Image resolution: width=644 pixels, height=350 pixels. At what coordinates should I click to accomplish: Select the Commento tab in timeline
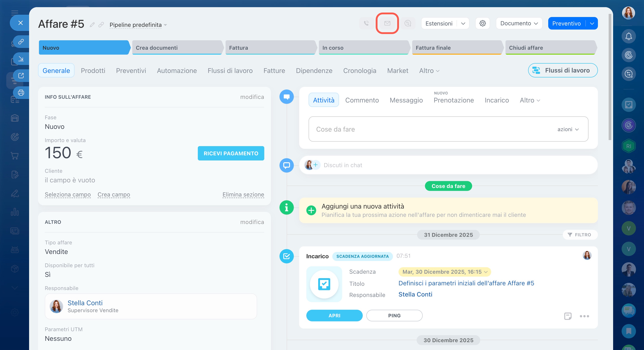362,100
